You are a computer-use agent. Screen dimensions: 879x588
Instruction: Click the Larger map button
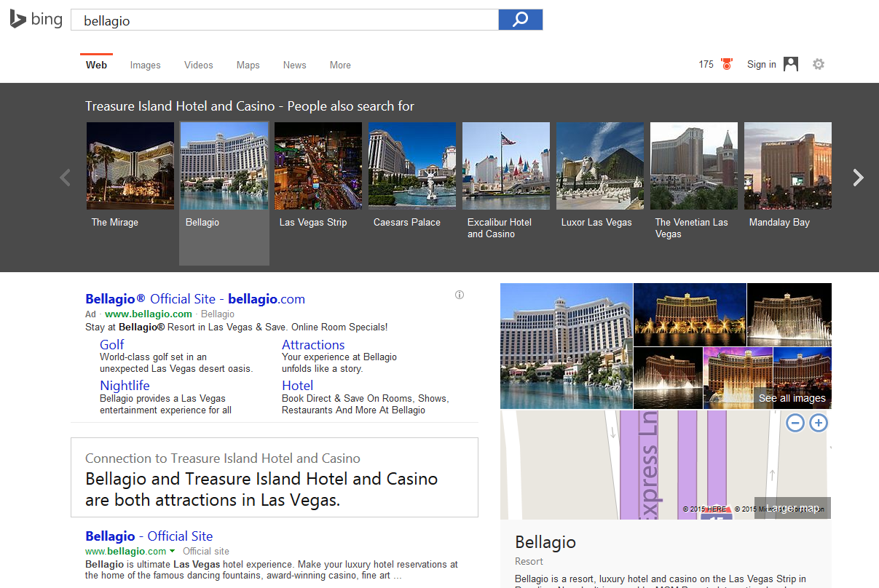click(x=792, y=508)
